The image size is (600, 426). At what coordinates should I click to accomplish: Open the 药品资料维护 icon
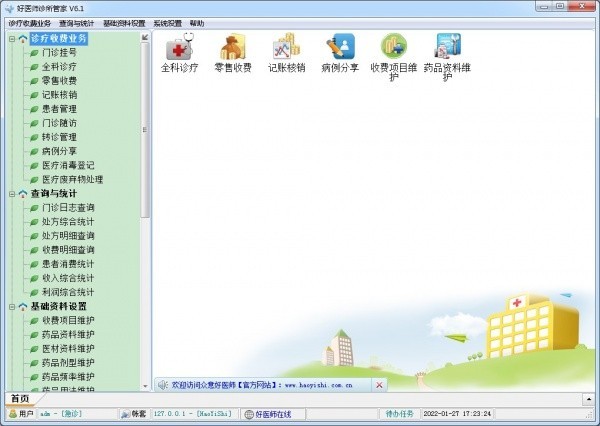pyautogui.click(x=447, y=47)
